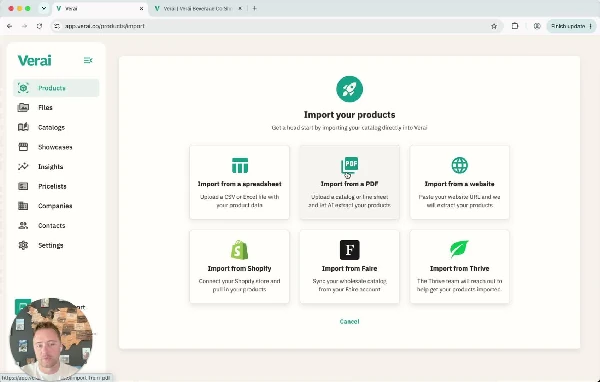
Task: Open Companies in the sidebar
Action: (56, 206)
